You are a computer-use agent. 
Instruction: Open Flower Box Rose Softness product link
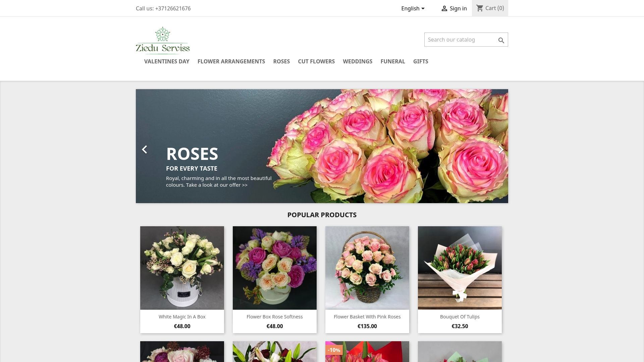275,317
